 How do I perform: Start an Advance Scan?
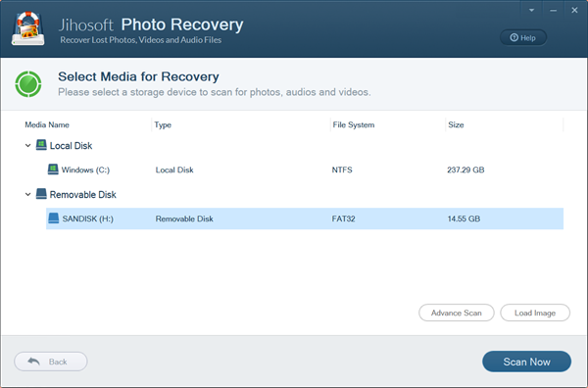pyautogui.click(x=457, y=313)
